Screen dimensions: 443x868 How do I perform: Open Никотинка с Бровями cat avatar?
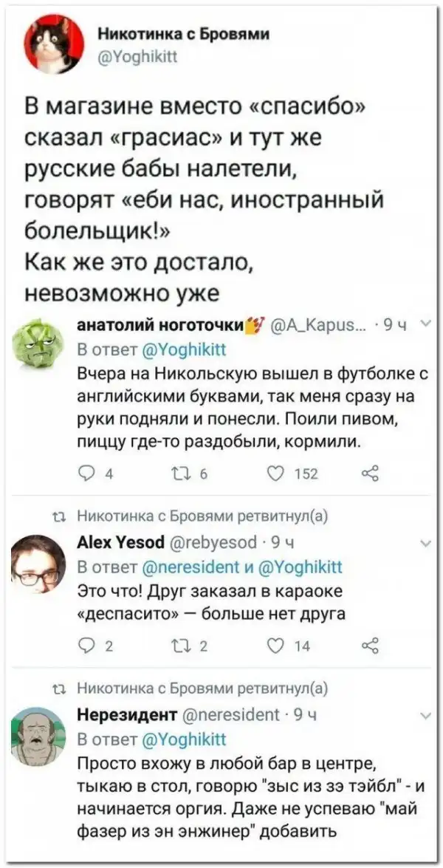pyautogui.click(x=52, y=44)
